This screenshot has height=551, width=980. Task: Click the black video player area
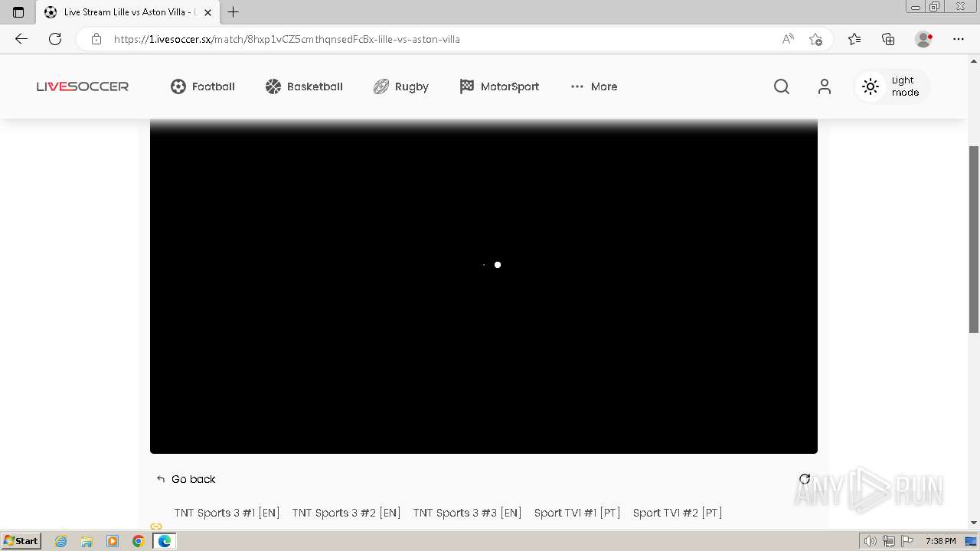tap(484, 286)
